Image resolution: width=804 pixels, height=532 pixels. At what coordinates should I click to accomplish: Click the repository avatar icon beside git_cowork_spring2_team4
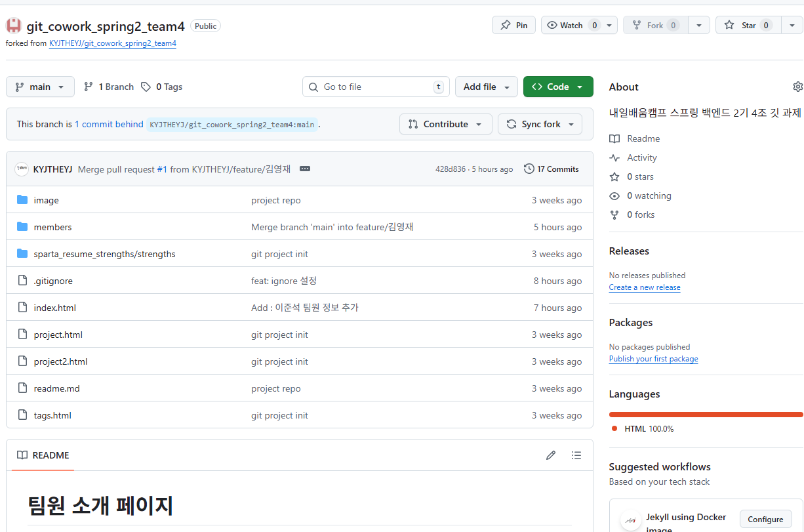(13, 26)
